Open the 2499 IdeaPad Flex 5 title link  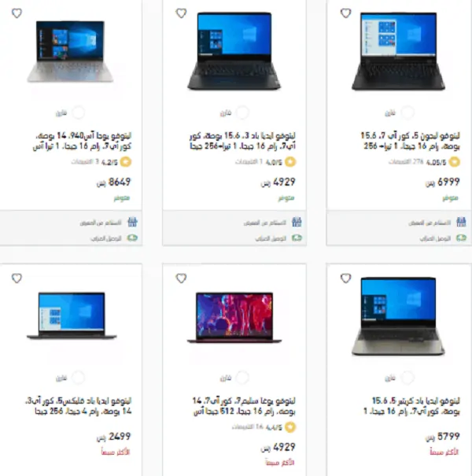click(79, 406)
